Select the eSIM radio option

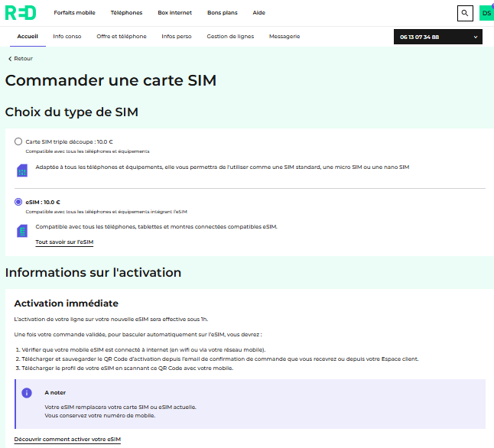coord(18,202)
